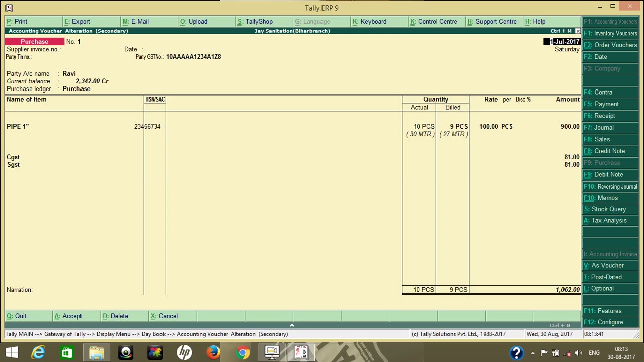Click the rate value 100.00
Screen dimensions: 644x362
[x=489, y=127]
